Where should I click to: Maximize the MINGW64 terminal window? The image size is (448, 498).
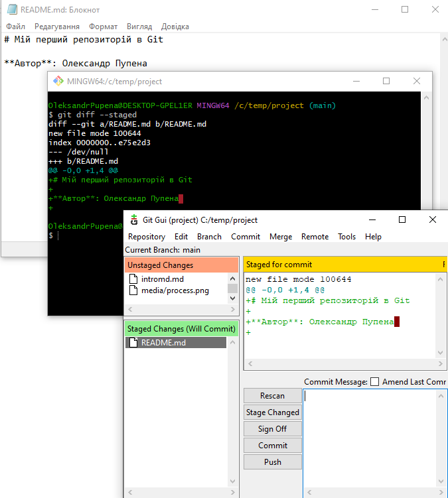[386, 82]
